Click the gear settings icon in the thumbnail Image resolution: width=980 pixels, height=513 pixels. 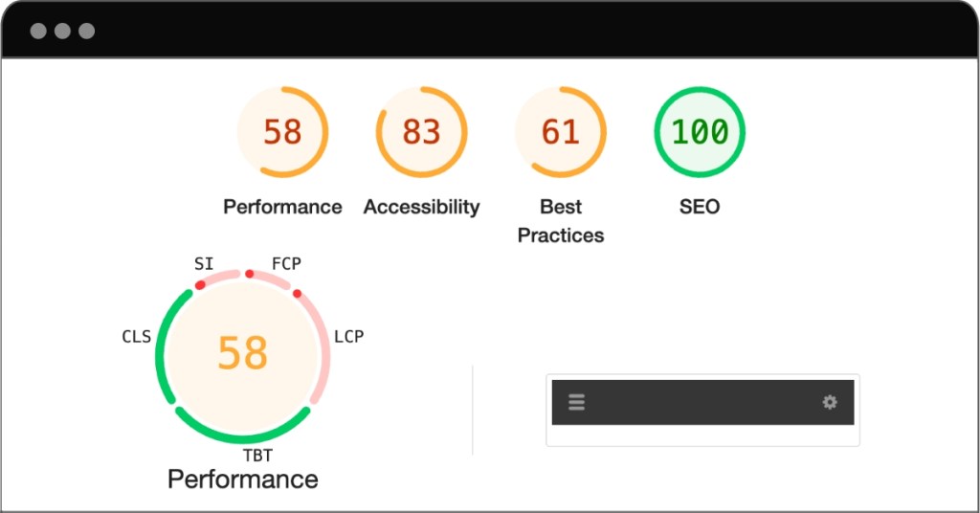(x=830, y=403)
